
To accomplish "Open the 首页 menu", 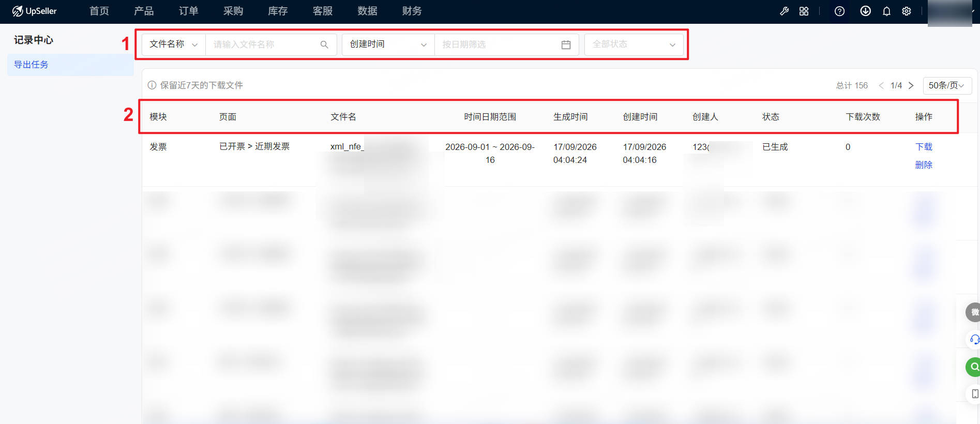I will click(99, 11).
